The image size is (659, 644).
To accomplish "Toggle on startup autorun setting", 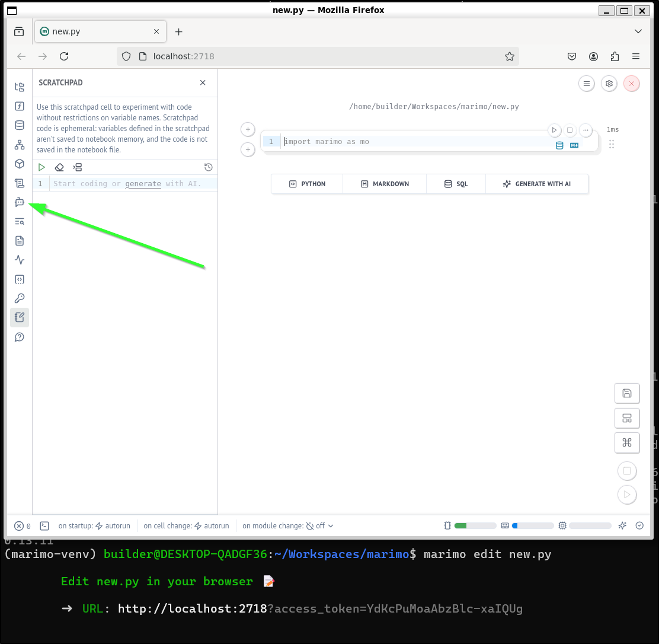I will pyautogui.click(x=94, y=526).
